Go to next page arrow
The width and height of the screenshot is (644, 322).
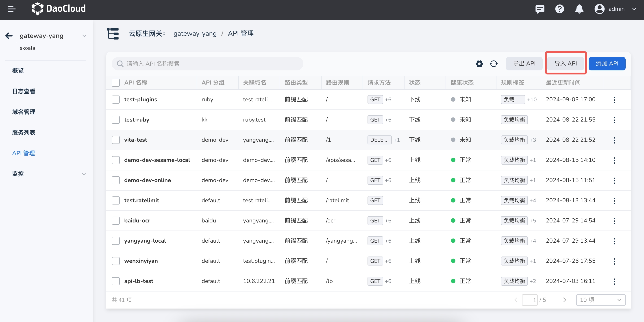point(564,300)
